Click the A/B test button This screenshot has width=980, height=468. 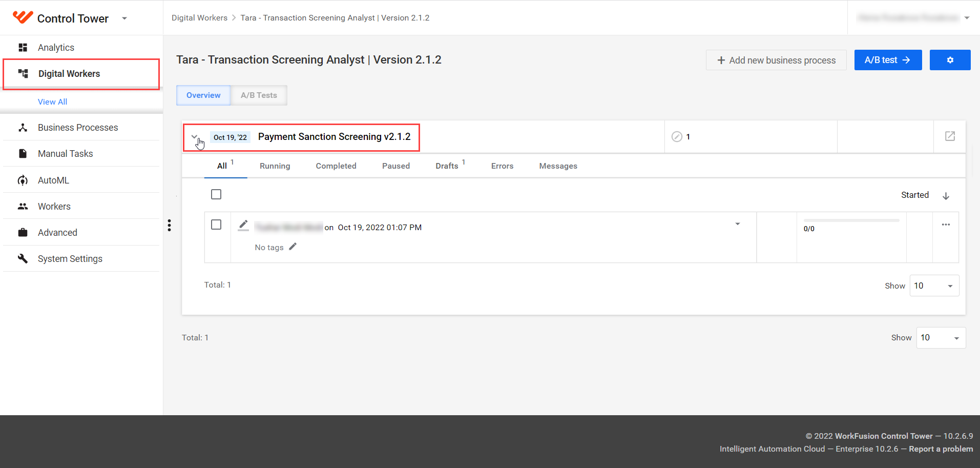888,60
